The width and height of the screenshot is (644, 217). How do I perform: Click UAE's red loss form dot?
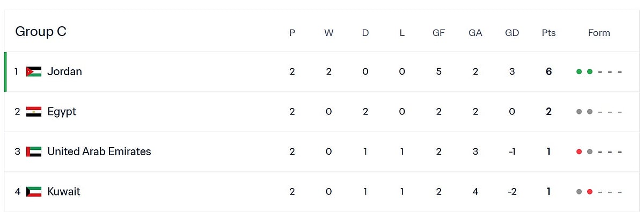click(x=579, y=152)
